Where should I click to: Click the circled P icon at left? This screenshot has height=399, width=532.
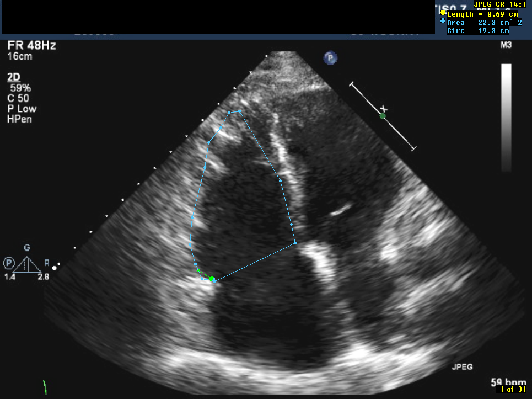coord(9,263)
